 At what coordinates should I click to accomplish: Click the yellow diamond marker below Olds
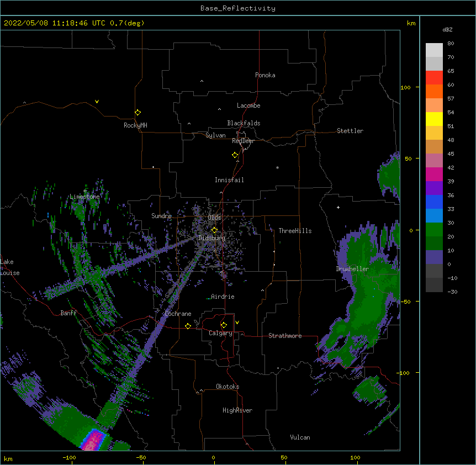pos(214,230)
